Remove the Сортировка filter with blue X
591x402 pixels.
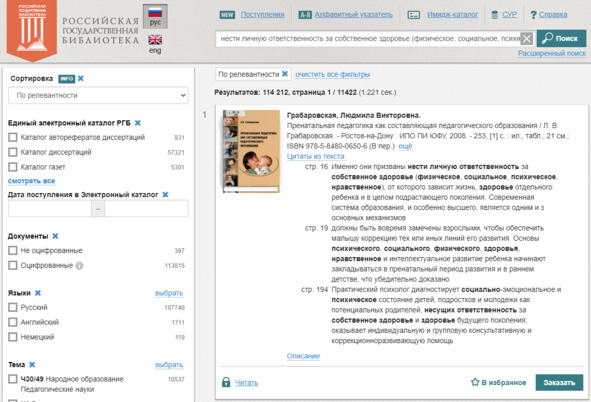(81, 79)
